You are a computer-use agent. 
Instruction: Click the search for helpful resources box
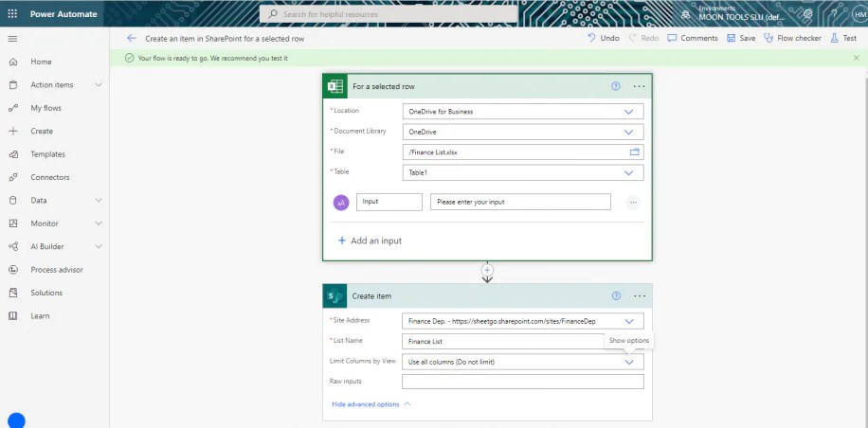coord(389,14)
